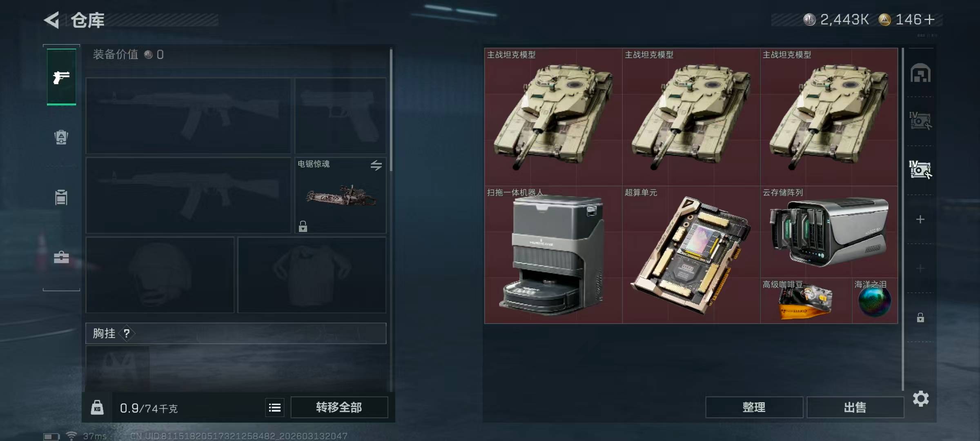Screen dimensions: 980x441
Task: Open the list view icon beside 转移全部
Action: (275, 408)
